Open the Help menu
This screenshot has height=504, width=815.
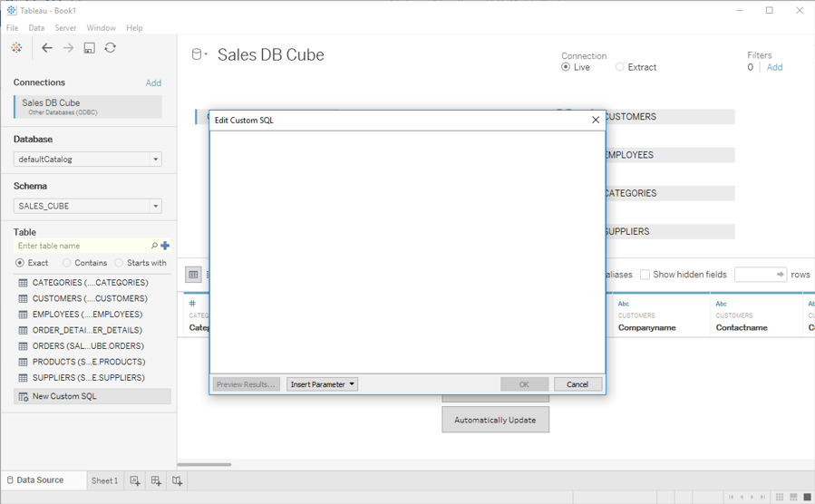tap(134, 28)
